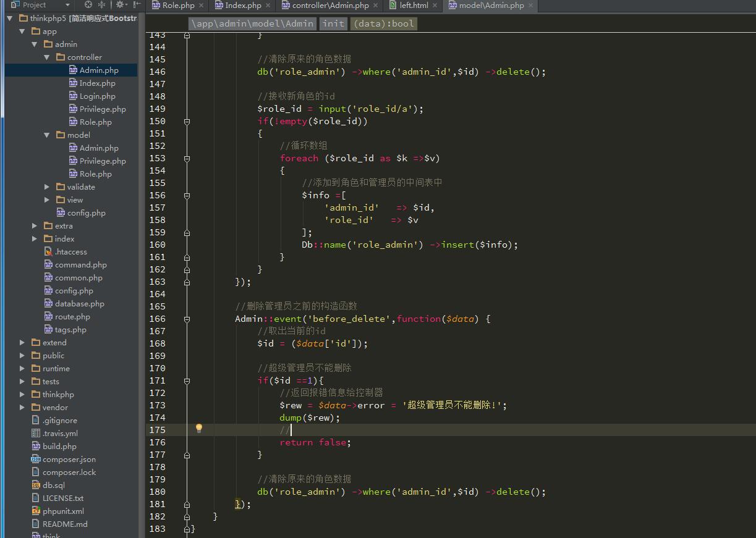Fold the before_delete function at line 166
Image resolution: width=756 pixels, height=538 pixels.
point(187,319)
